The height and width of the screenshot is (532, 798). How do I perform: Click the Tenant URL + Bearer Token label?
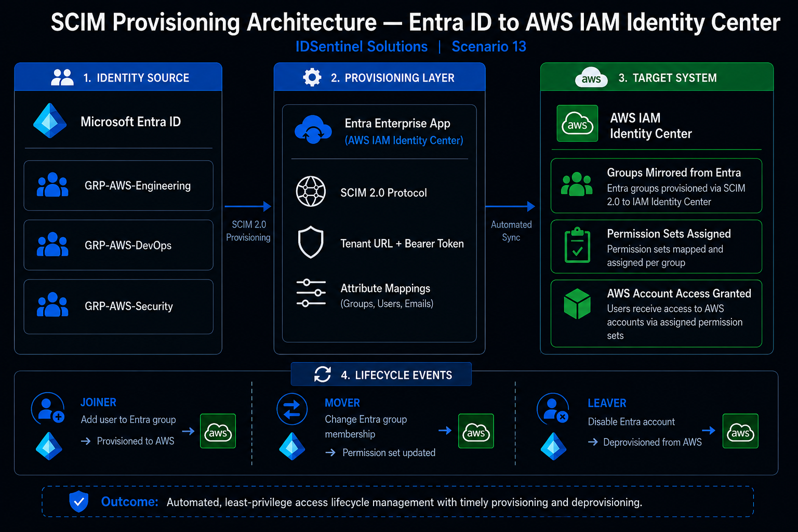click(x=402, y=244)
